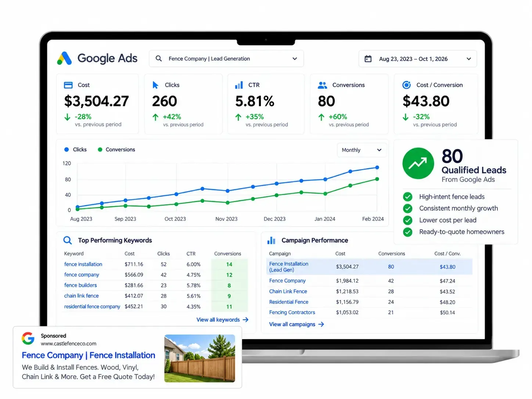Image resolution: width=532 pixels, height=399 pixels.
Task: Click the green trending-up Qualified Leads icon
Action: 418,163
